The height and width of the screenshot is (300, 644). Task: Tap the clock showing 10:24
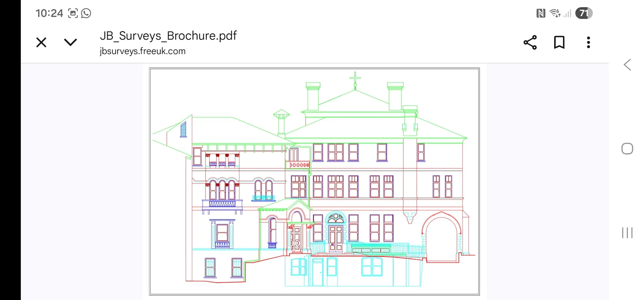click(49, 13)
